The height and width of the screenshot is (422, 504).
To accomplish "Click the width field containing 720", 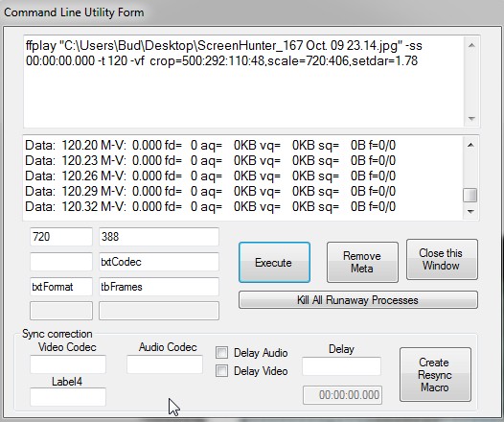I will pos(61,237).
